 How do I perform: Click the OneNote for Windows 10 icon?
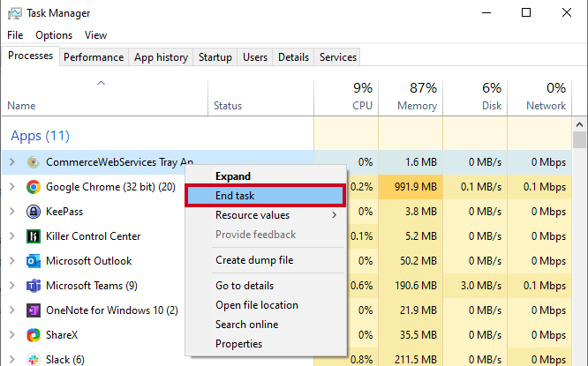pos(34,310)
